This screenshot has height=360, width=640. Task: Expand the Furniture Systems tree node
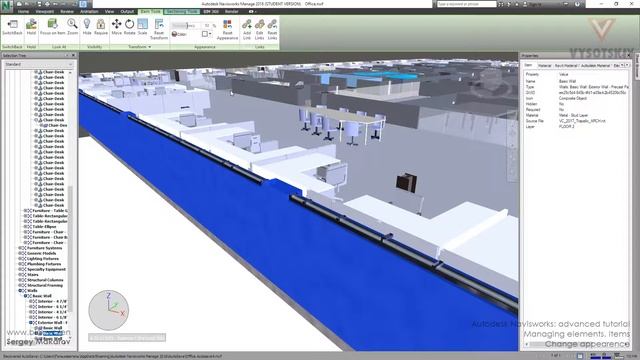click(20, 248)
